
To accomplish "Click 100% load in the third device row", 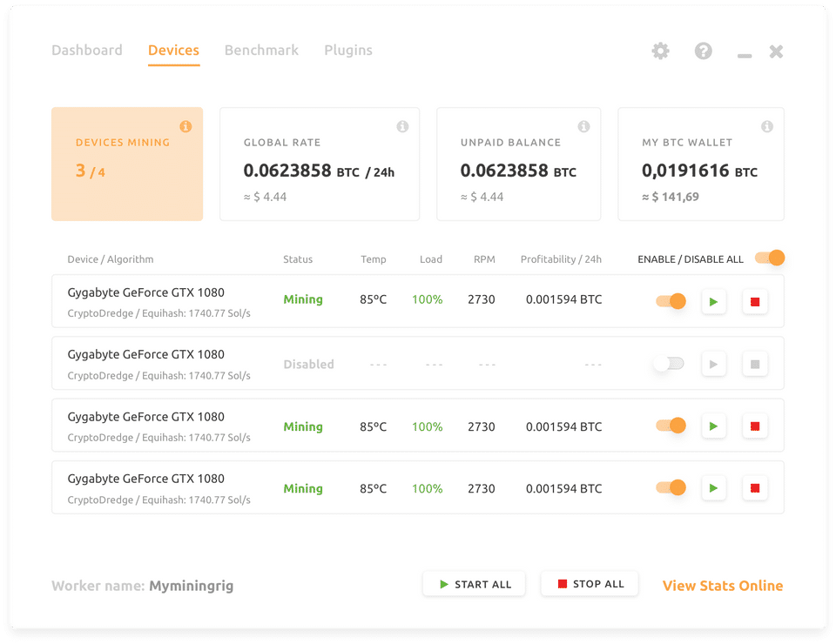I will (x=427, y=426).
